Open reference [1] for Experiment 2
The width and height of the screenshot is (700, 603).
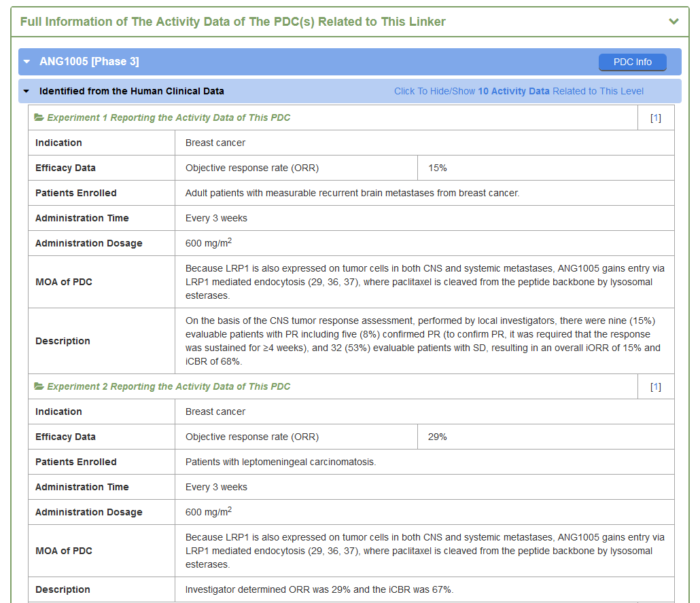tap(655, 386)
